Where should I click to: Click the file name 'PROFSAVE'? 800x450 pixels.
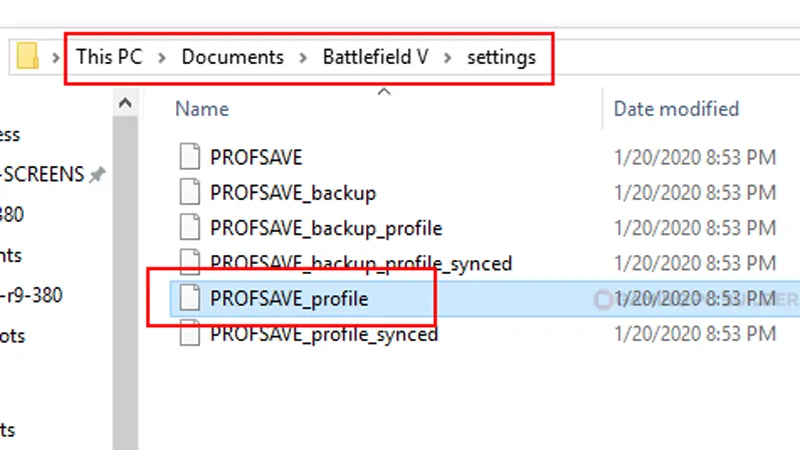[256, 157]
